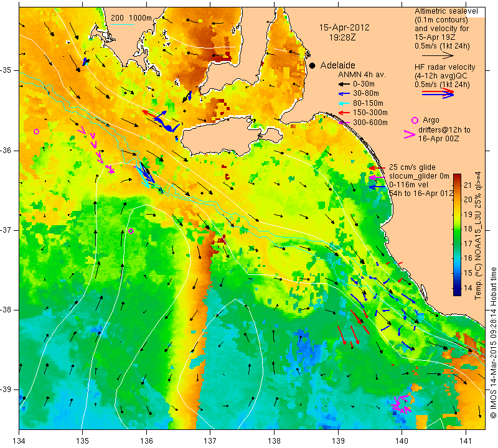Click the red-blue HF radar velocity arrows

[438, 93]
